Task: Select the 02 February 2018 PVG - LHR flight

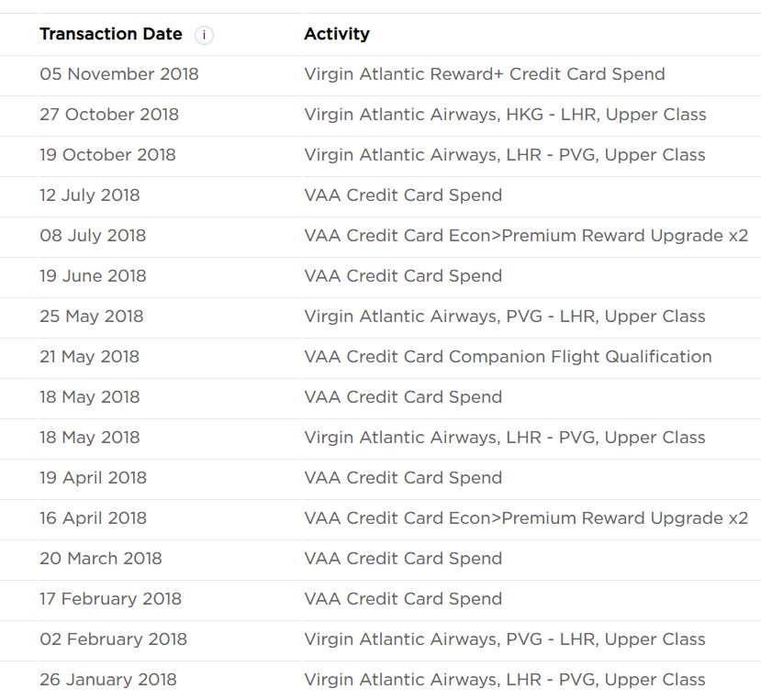Action: tap(505, 639)
